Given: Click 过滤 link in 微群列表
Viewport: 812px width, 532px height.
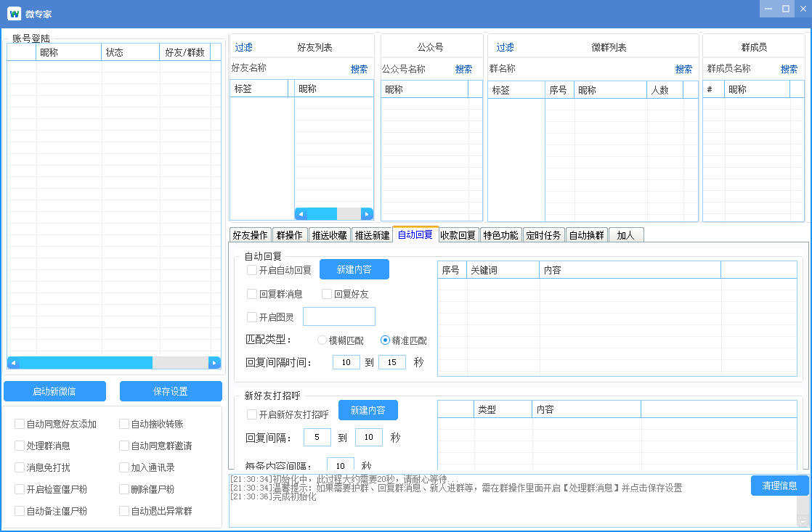Looking at the screenshot, I should [505, 47].
